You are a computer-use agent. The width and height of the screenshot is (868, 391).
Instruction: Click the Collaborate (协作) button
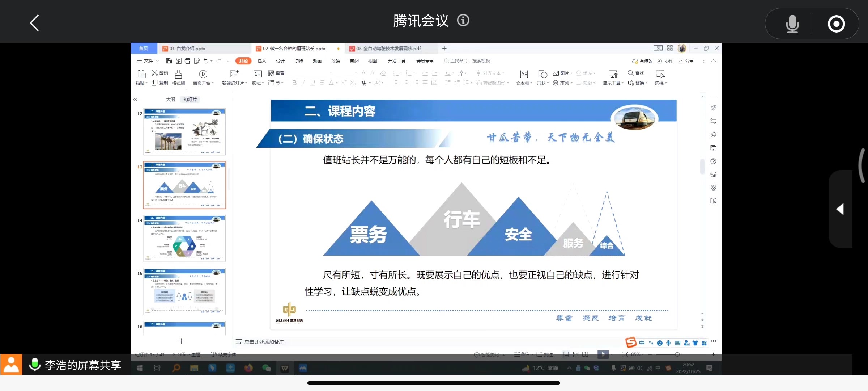[x=665, y=61]
